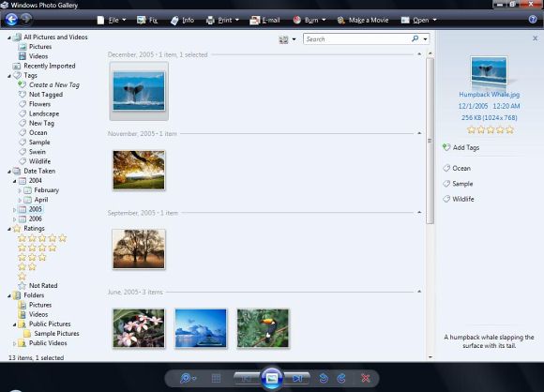Click the Next image button
This screenshot has width=544, height=392.
pos(297,378)
